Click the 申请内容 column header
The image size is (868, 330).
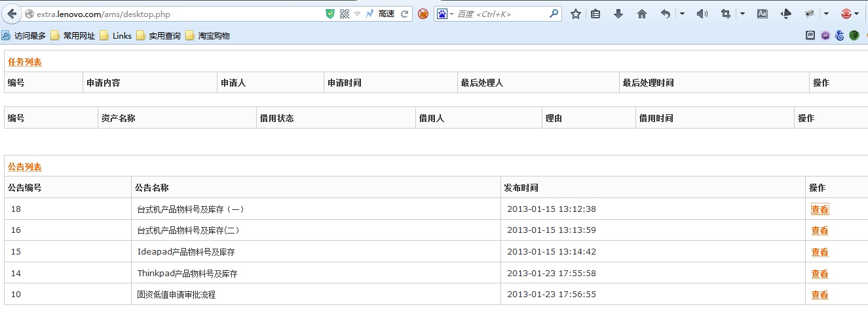(x=104, y=83)
